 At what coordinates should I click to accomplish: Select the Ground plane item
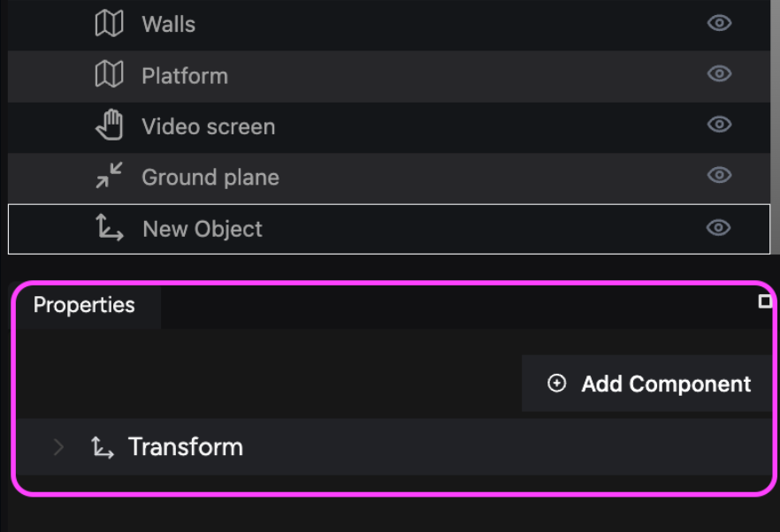[x=388, y=178]
